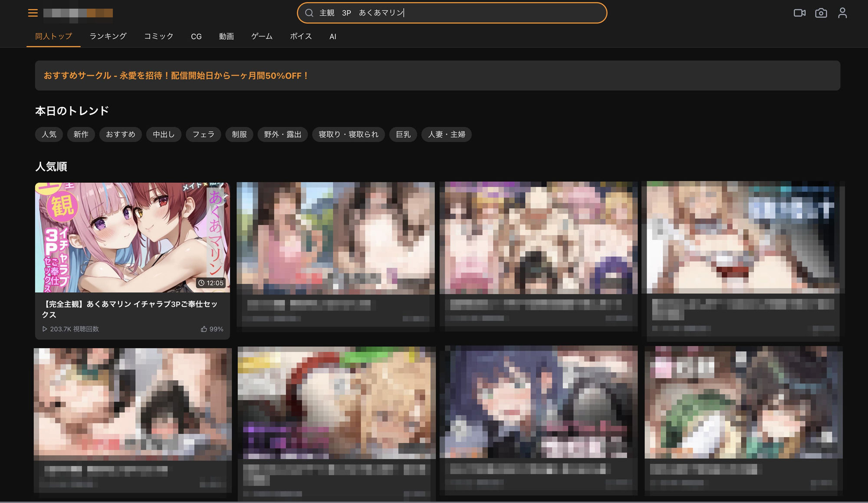Click inside the search input field
Image resolution: width=868 pixels, height=503 pixels.
point(451,13)
